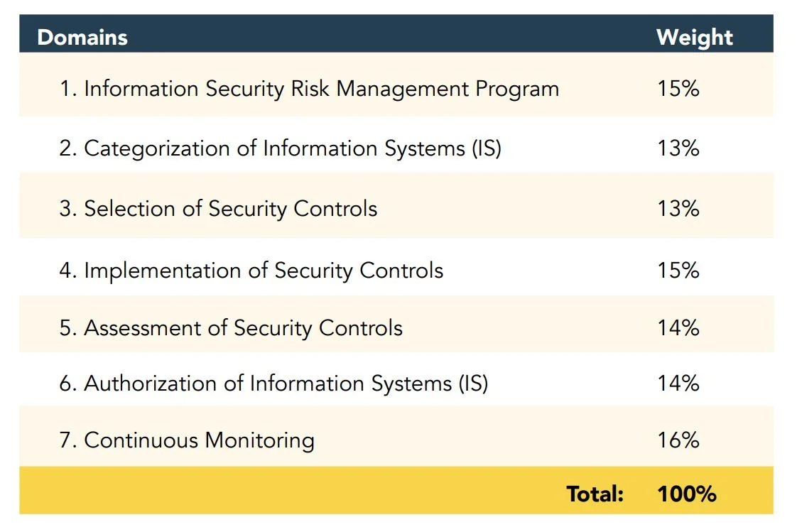Click the 13% weight beside Categorization row
797x532 pixels.
point(678,148)
